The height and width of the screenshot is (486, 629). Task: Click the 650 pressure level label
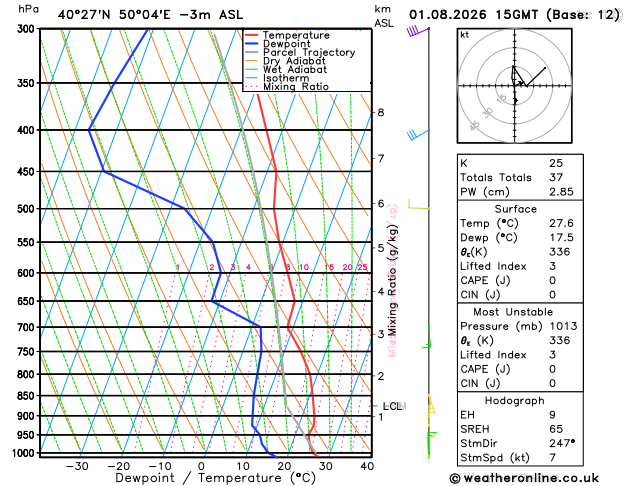[28, 301]
